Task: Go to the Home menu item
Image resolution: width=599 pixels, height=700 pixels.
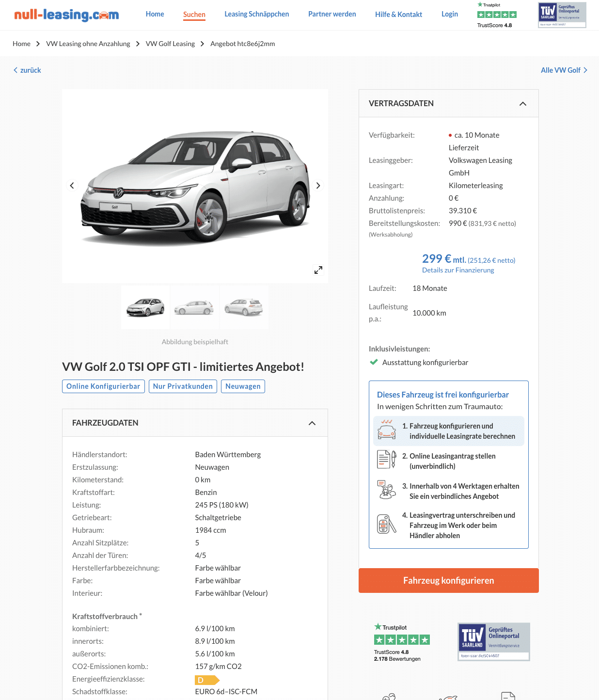Action: coord(155,14)
